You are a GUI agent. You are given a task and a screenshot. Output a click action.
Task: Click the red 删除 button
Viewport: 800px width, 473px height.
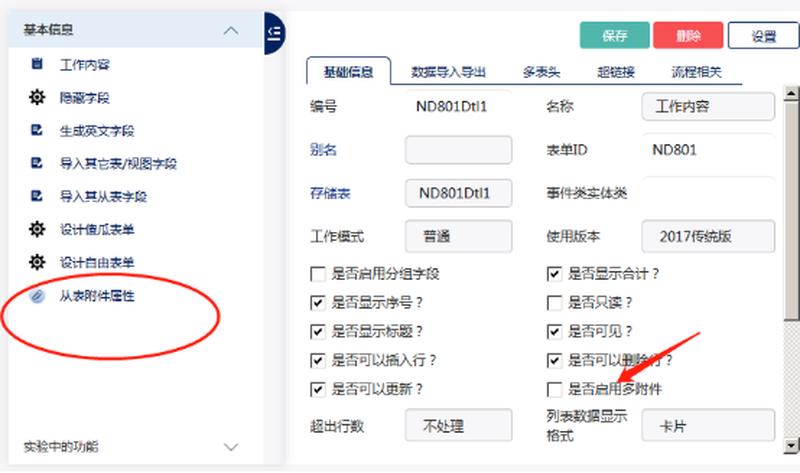click(x=688, y=35)
